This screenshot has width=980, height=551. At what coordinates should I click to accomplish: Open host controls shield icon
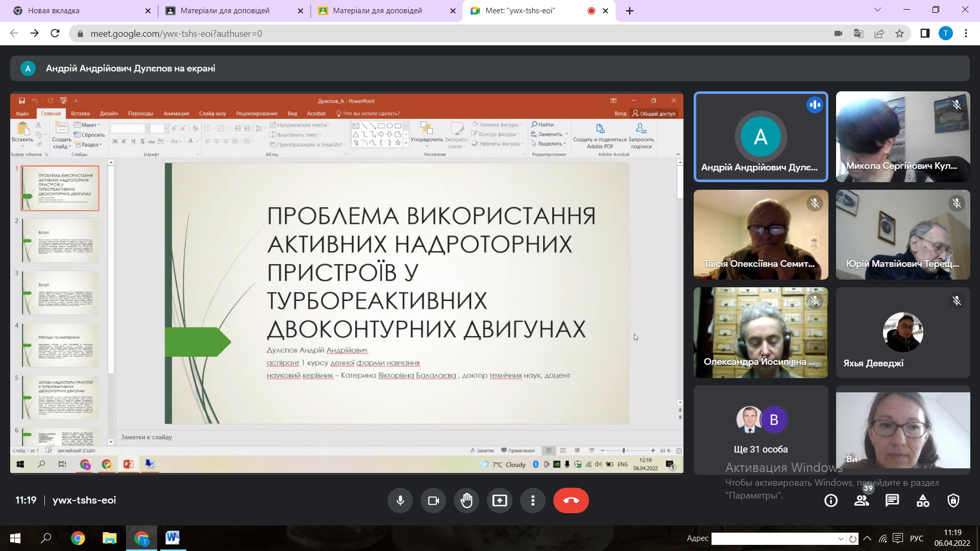[x=953, y=500]
